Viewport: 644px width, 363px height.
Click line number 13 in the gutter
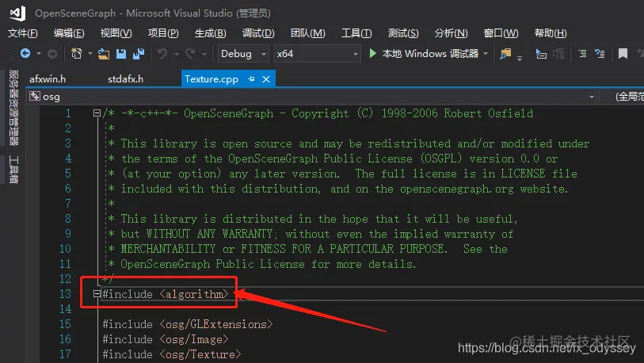tap(65, 294)
